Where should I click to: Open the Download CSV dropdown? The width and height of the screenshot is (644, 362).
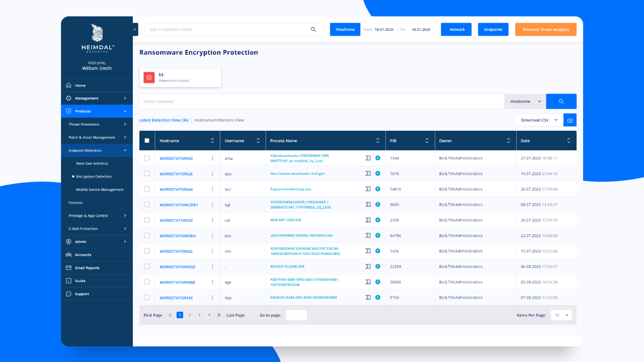539,120
